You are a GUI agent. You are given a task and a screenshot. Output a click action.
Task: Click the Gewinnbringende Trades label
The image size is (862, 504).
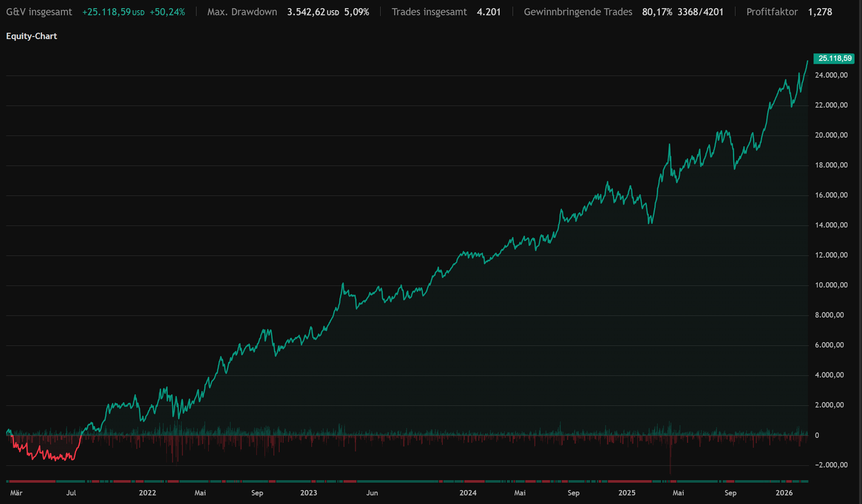[x=578, y=12]
